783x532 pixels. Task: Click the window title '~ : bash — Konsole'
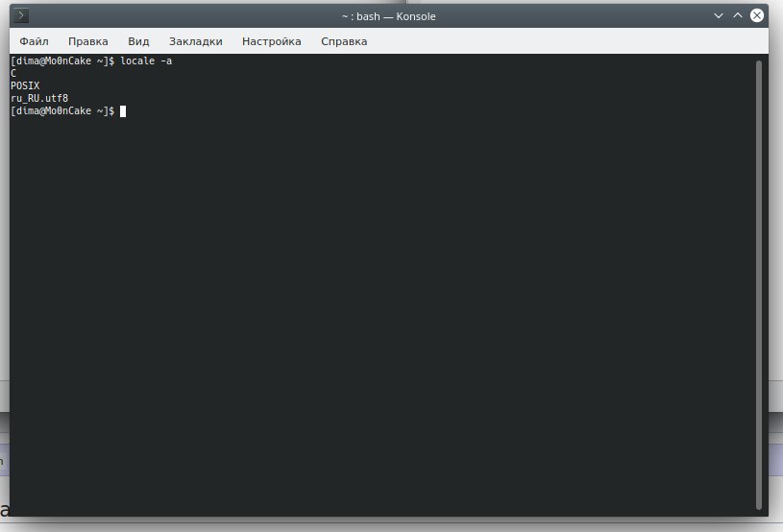coord(388,16)
